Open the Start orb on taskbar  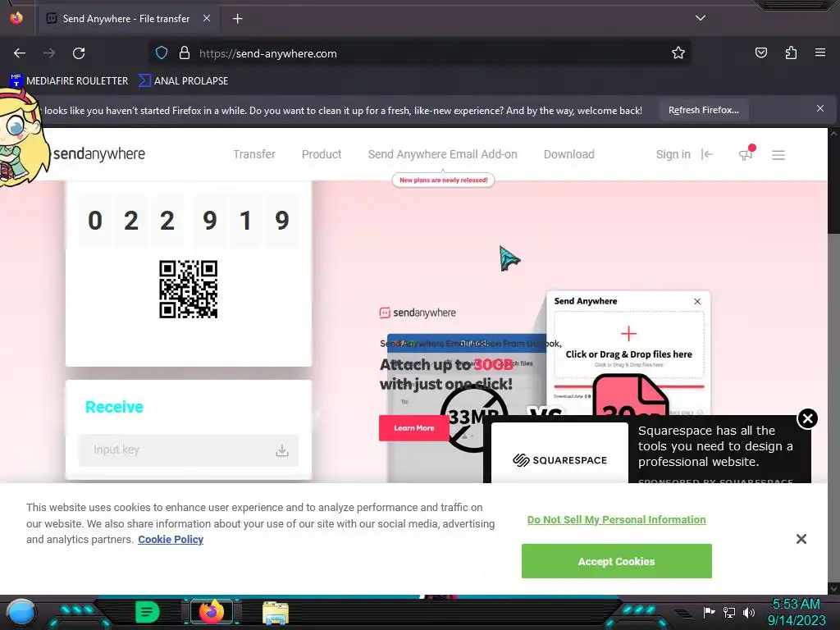[x=21, y=612]
